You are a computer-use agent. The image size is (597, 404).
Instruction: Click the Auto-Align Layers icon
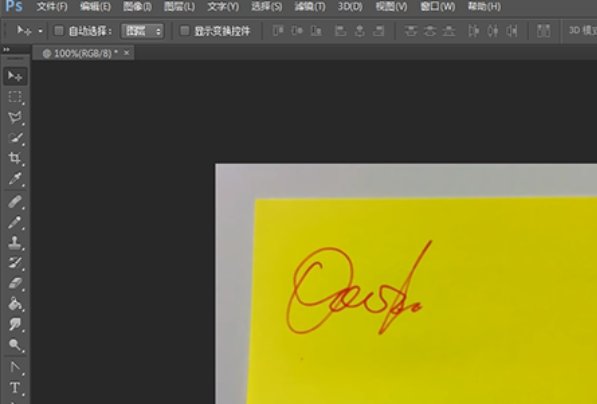click(543, 31)
